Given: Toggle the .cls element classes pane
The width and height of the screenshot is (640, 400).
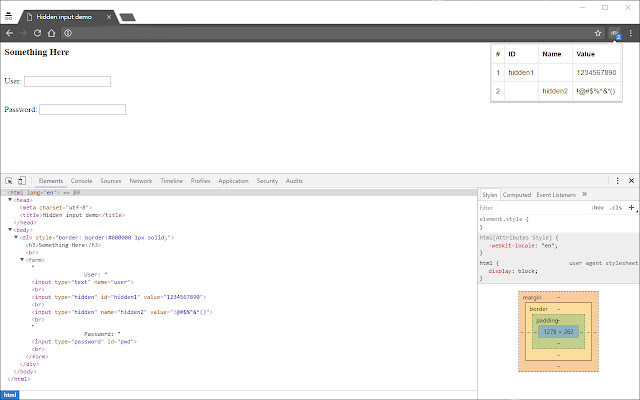Looking at the screenshot, I should coord(616,208).
